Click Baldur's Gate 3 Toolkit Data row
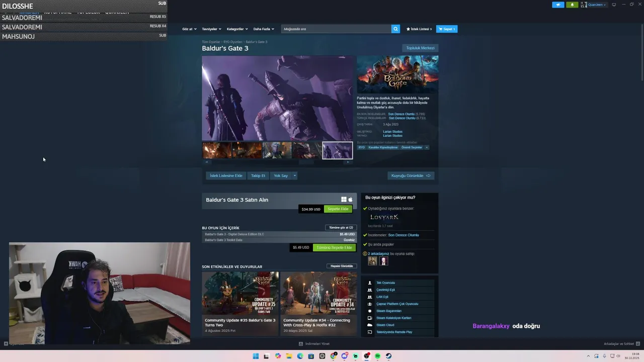Screen dimensions: 644x362 click(x=280, y=240)
